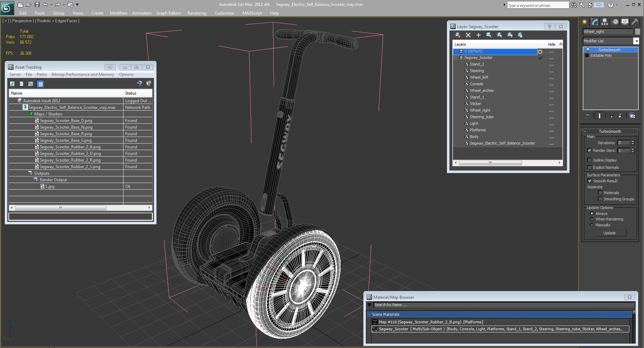Collapse the Scene Materials group
This screenshot has width=644, height=348.
370,314
